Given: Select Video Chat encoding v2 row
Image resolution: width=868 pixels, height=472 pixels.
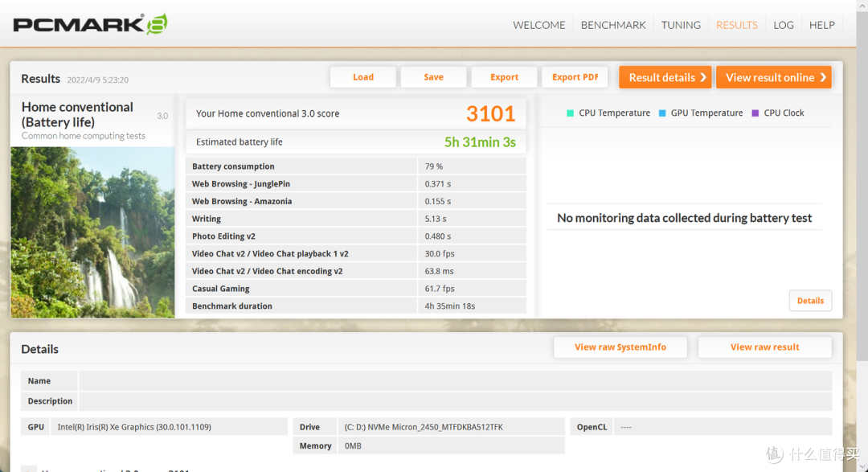Looking at the screenshot, I should 355,271.
